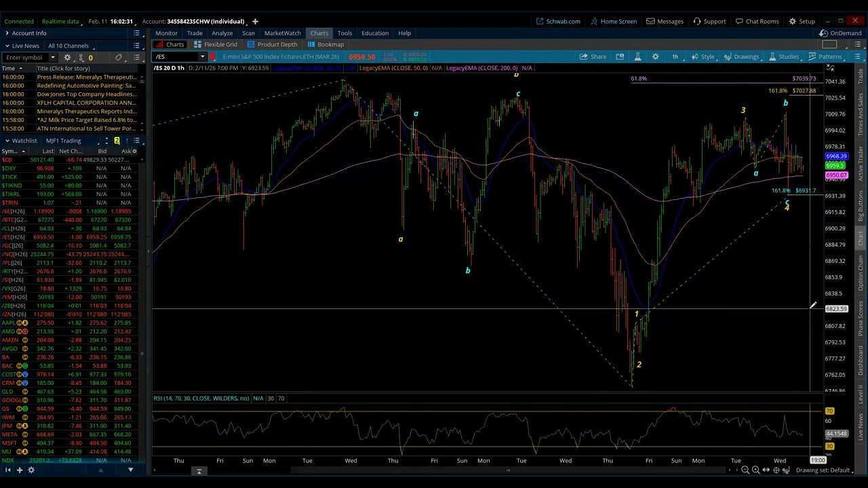Click the Enter symbol input field

point(24,58)
